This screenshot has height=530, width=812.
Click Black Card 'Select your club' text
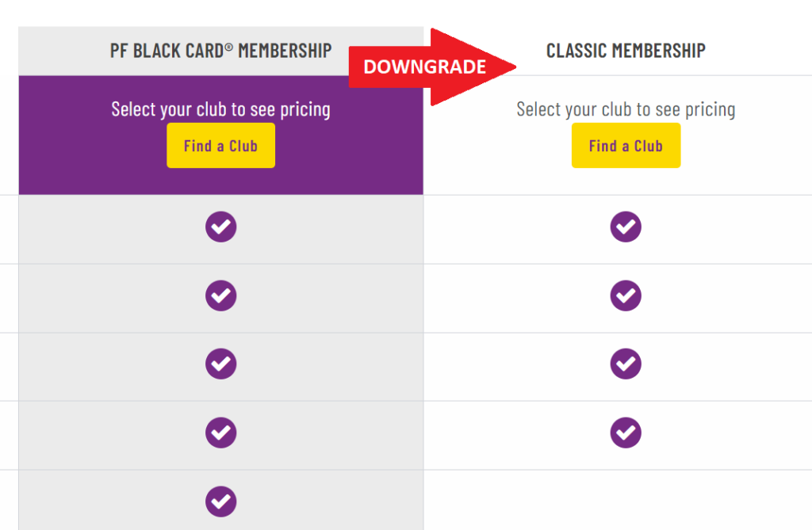tap(220, 109)
